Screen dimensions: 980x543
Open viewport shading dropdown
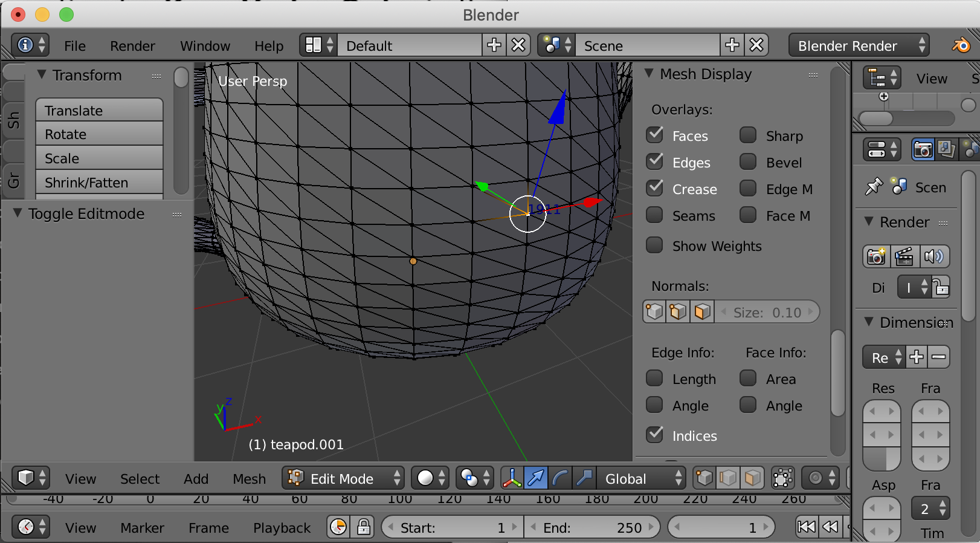pyautogui.click(x=431, y=478)
